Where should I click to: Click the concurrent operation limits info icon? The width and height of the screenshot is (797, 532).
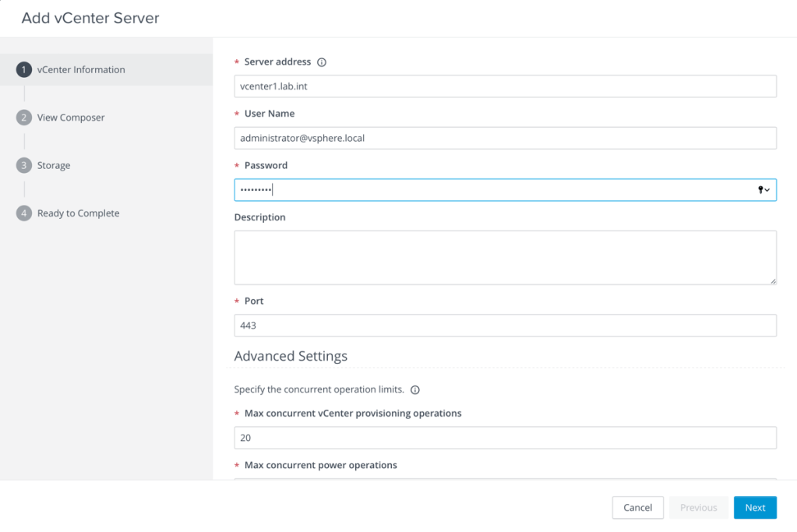[415, 389]
